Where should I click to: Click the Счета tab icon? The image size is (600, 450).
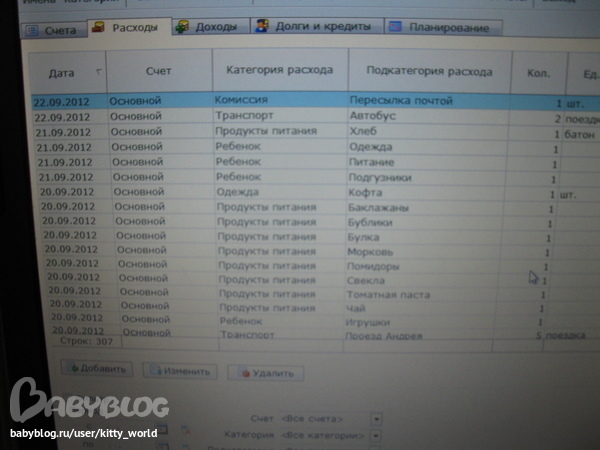coord(31,30)
